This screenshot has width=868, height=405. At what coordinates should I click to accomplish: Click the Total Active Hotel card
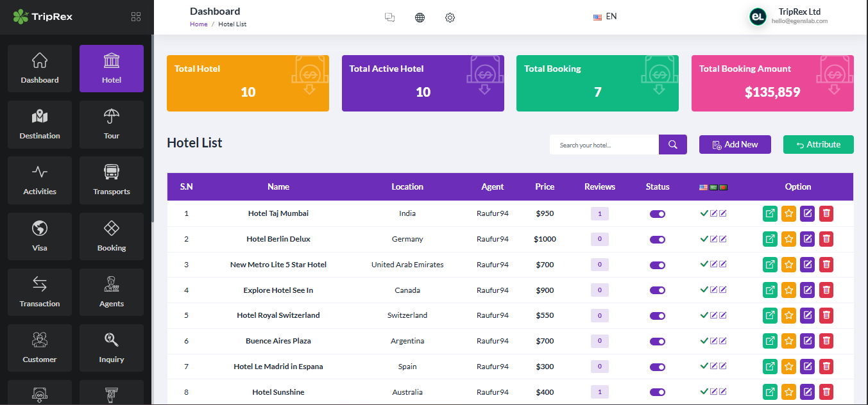pos(423,83)
